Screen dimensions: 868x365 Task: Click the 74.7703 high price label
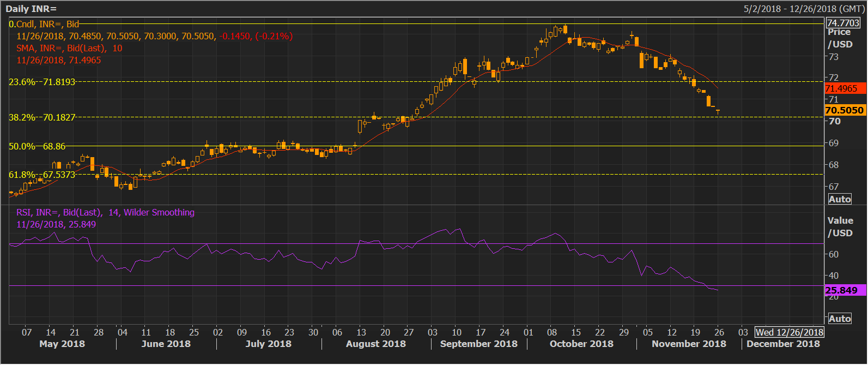tap(843, 22)
